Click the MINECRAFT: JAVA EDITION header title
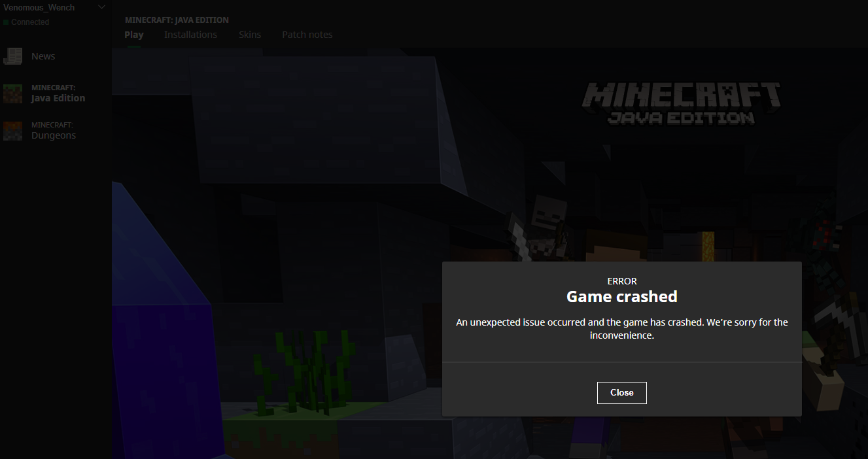The image size is (868, 459). pos(177,20)
